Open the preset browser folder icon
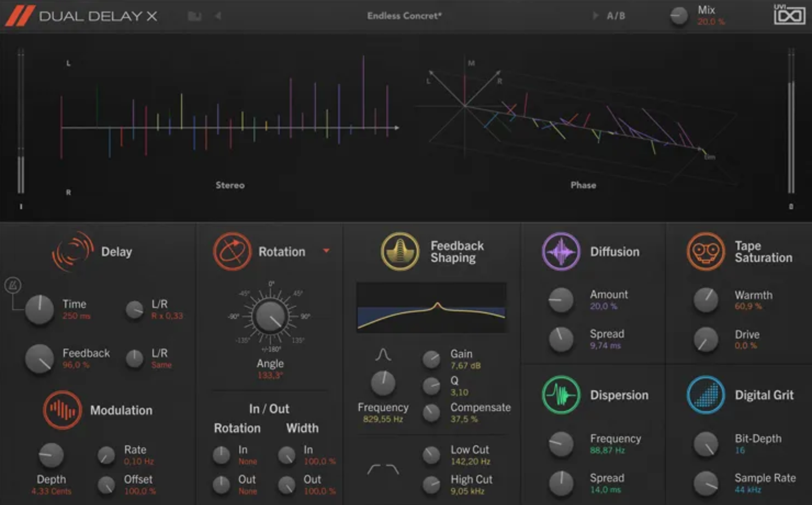Viewport: 812px width, 505px height. pos(194,16)
